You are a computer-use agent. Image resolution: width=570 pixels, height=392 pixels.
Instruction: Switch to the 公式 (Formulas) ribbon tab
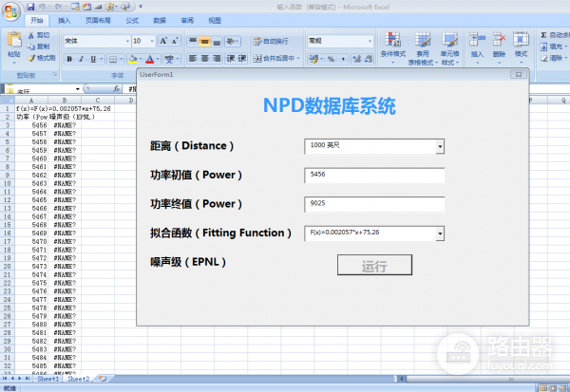click(132, 20)
